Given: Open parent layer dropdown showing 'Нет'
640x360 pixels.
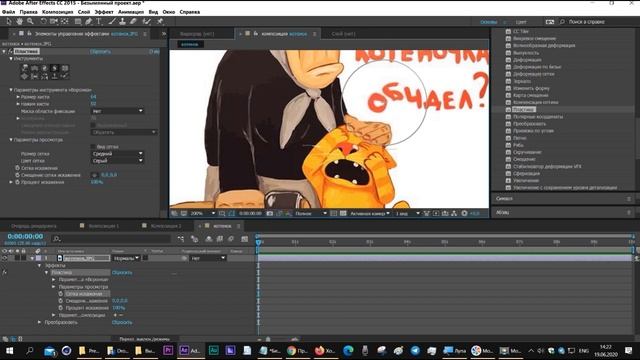Looking at the screenshot, I should (208, 258).
